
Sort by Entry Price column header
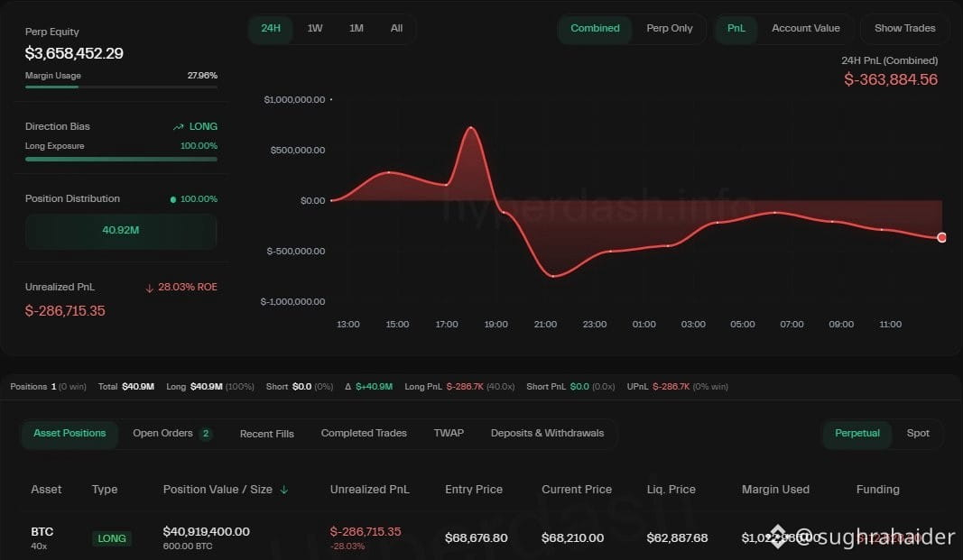tap(474, 490)
